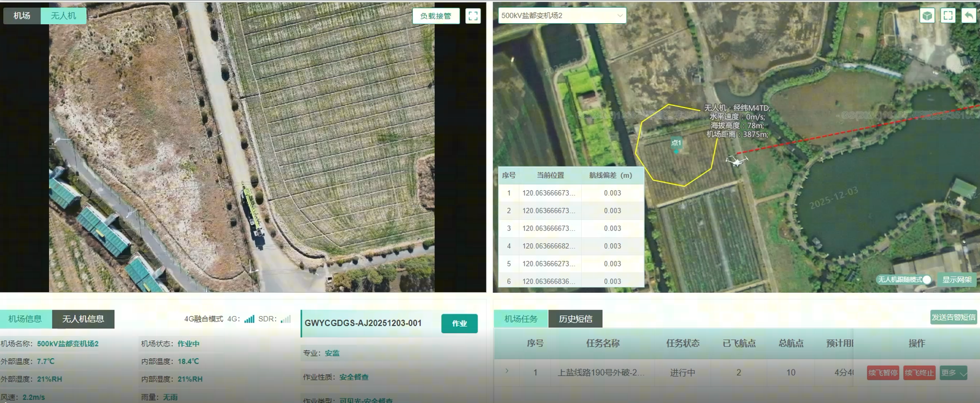This screenshot has height=403, width=980.
Task: Open the 更多 actions dropdown
Action: tap(953, 373)
